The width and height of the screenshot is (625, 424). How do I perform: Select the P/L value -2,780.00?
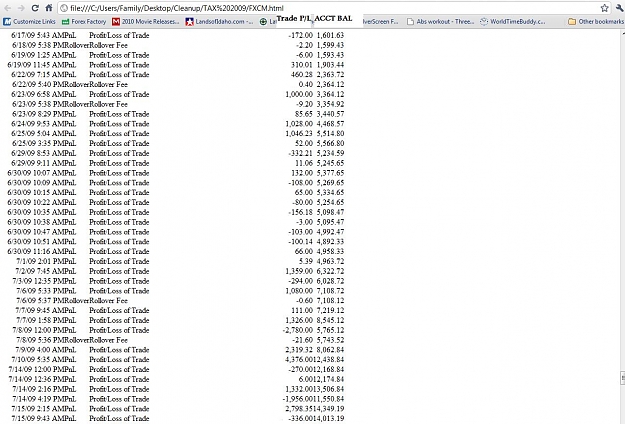coord(298,330)
